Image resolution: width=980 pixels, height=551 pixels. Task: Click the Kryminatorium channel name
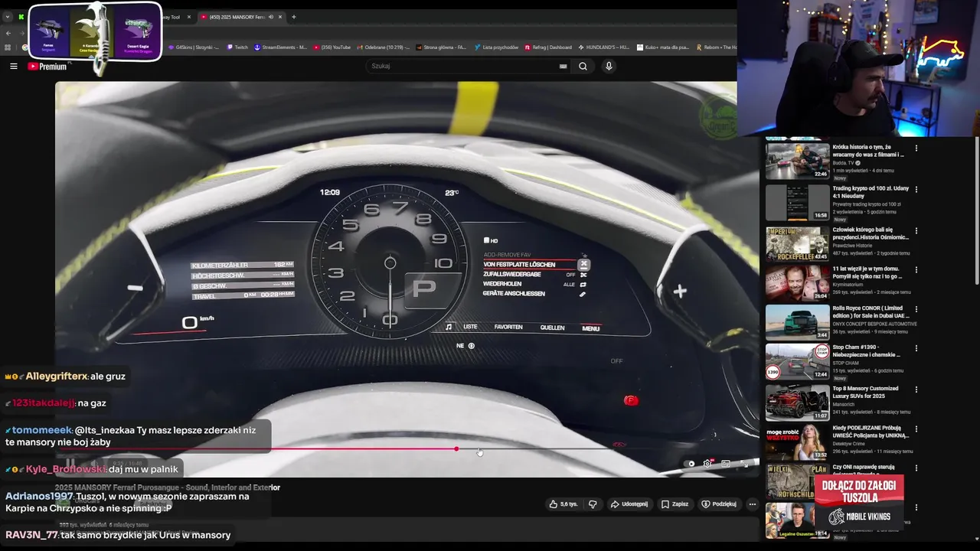click(847, 284)
